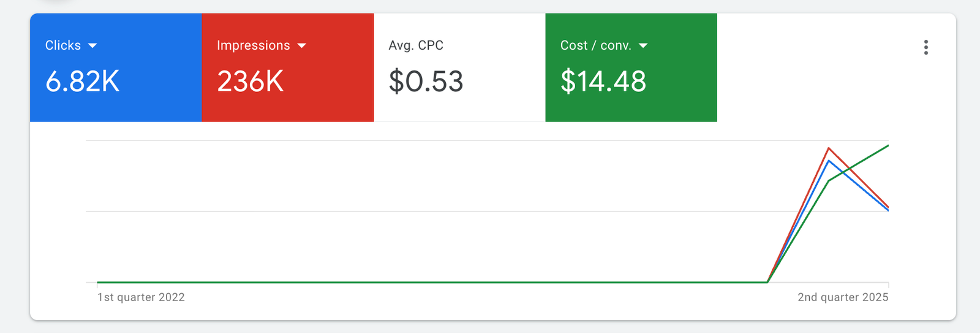
Task: Select the green Cost / conv. label
Action: 596,45
